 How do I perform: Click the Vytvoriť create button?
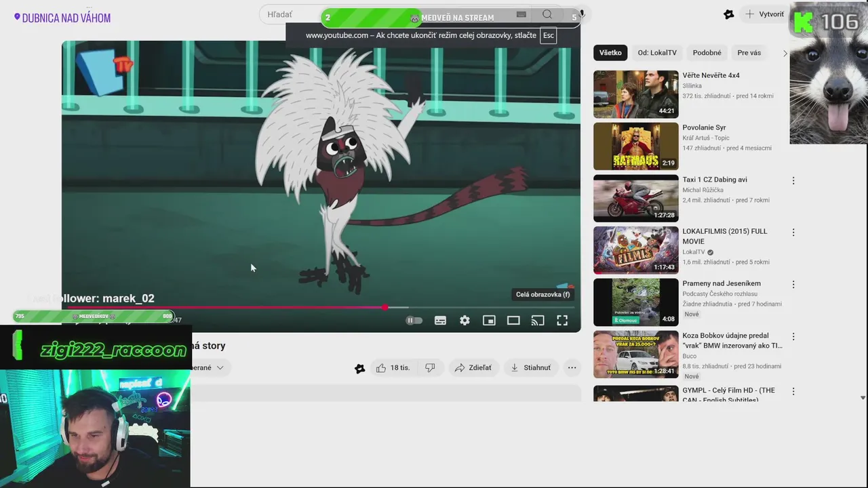[765, 14]
